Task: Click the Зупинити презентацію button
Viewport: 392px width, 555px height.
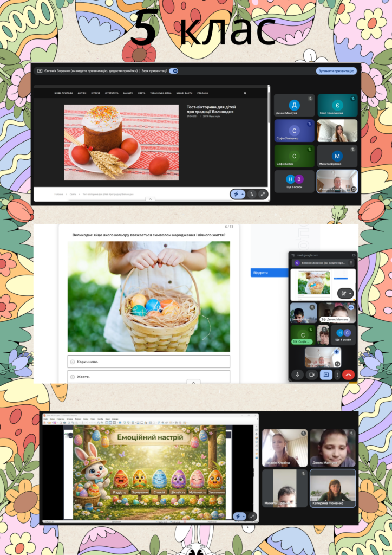Action: click(336, 71)
